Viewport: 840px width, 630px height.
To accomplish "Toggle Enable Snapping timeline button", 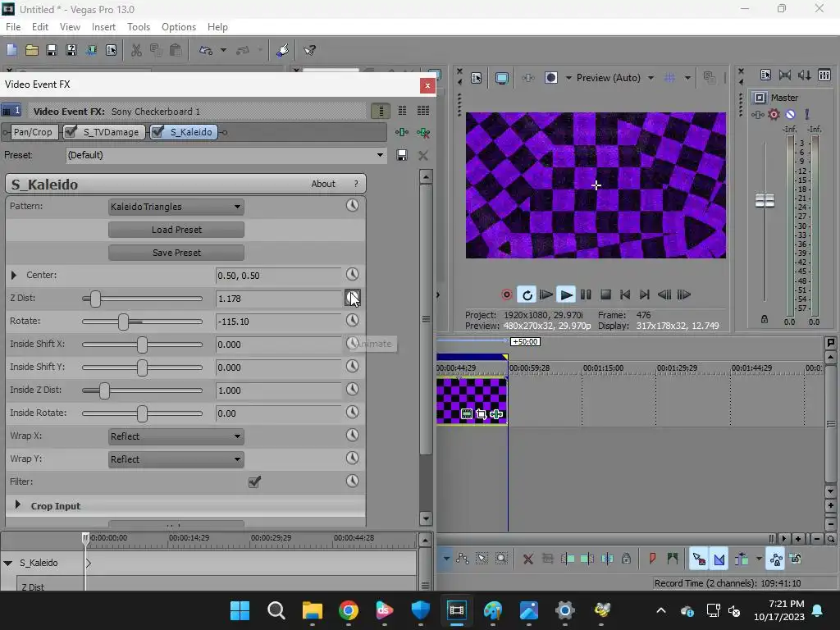I will 699,559.
